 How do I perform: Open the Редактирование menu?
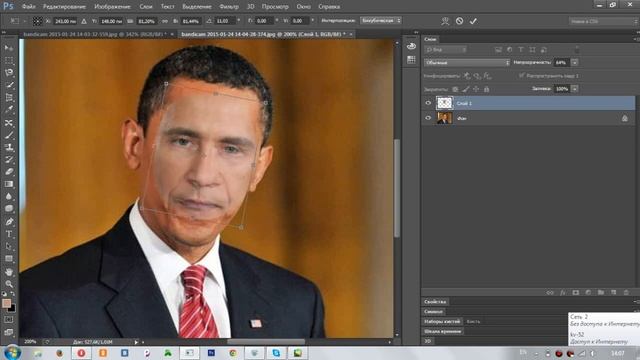pos(64,7)
